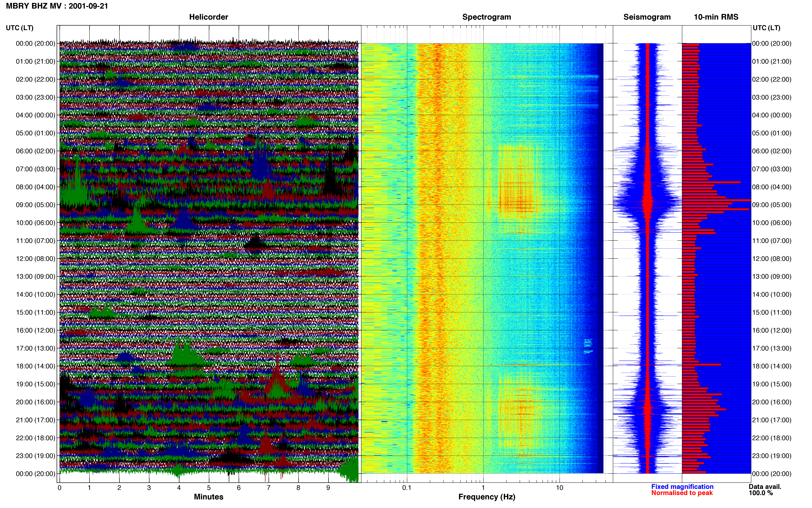Click minute tick label '9' on helicorder

pos(328,488)
